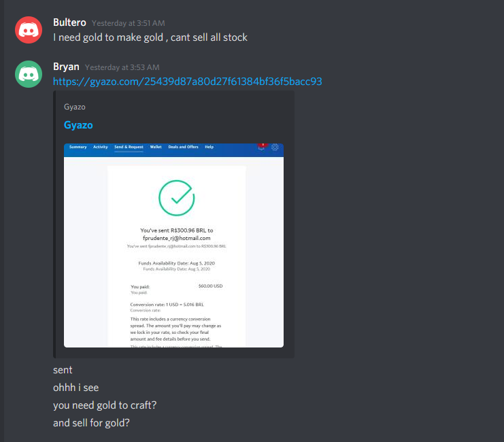Open the gyazo.com screenshot link
The height and width of the screenshot is (442, 504).
[188, 82]
